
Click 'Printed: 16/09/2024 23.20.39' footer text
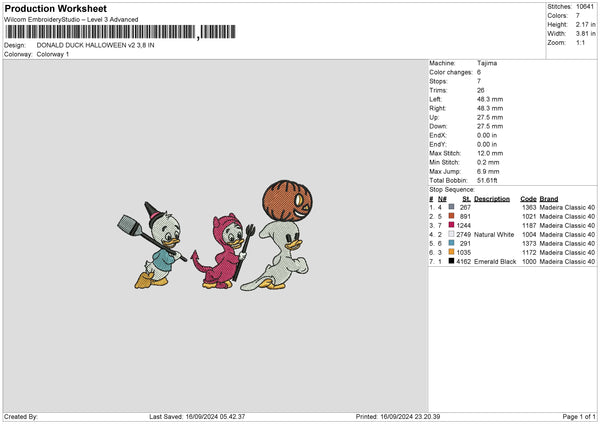tap(398, 417)
